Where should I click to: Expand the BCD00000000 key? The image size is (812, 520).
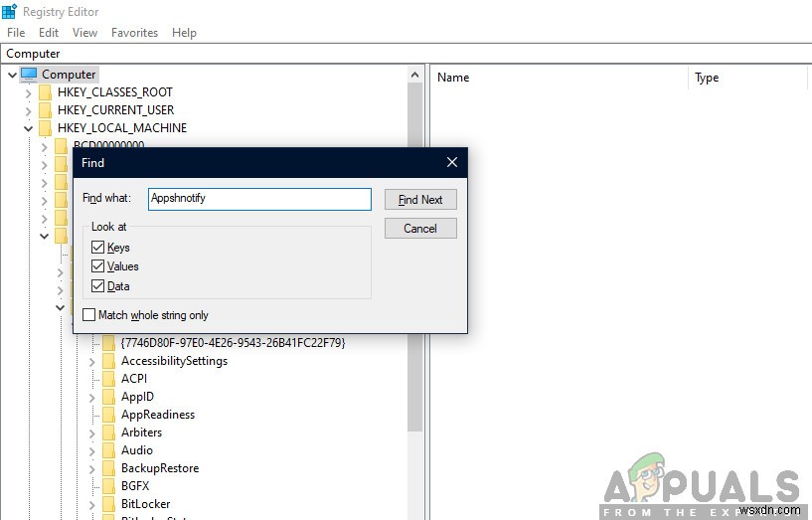[44, 147]
